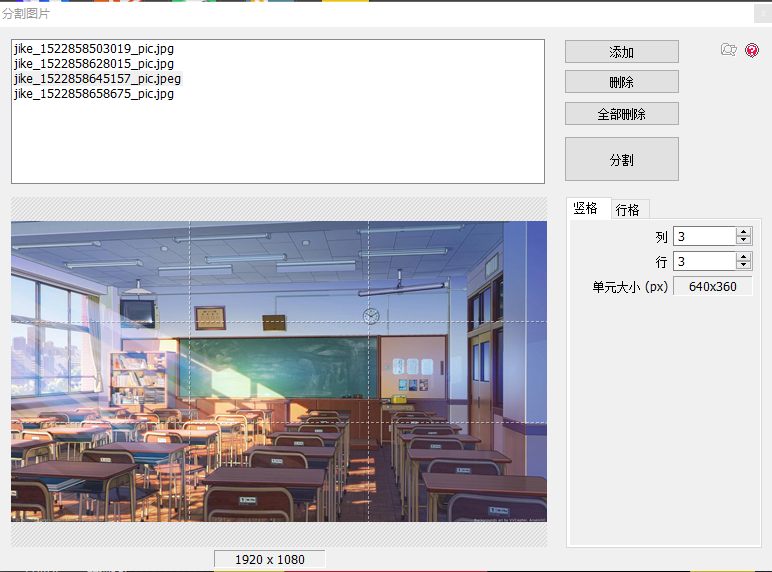Open help via red question icon
This screenshot has height=572, width=772.
point(752,50)
